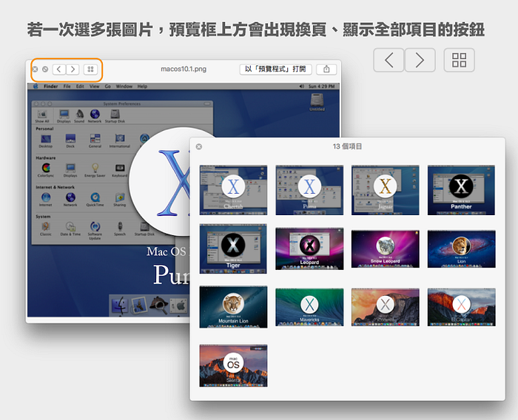
Task: Select the Mavericks thumbnail
Action: click(x=309, y=307)
